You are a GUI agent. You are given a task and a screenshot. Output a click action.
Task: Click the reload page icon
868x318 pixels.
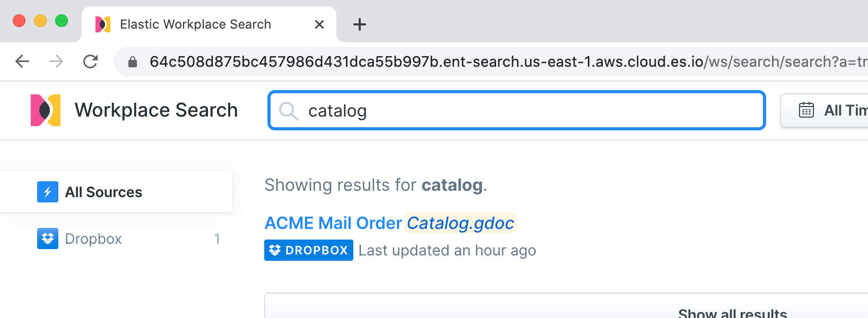tap(90, 61)
